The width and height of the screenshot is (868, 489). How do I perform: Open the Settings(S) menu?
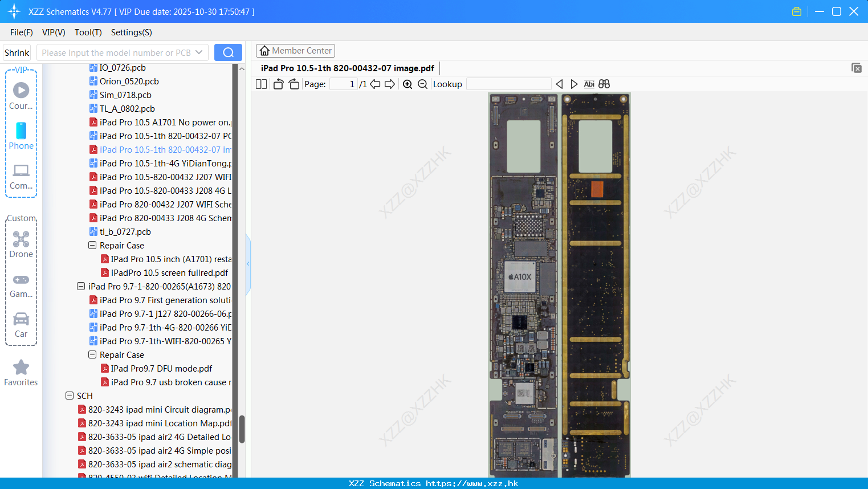click(x=132, y=32)
